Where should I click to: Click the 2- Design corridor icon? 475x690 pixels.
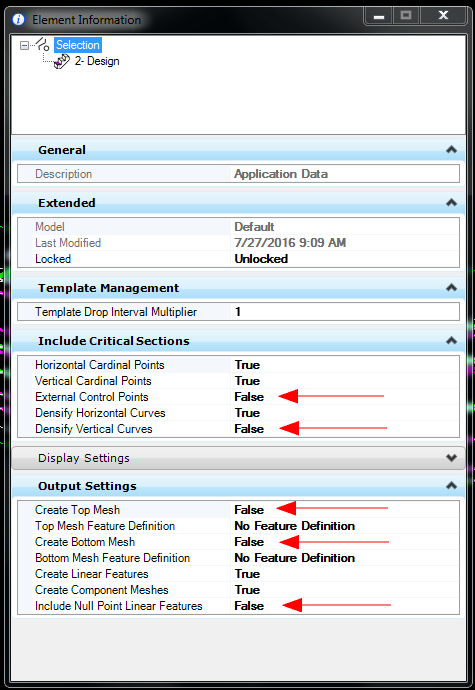(x=62, y=61)
